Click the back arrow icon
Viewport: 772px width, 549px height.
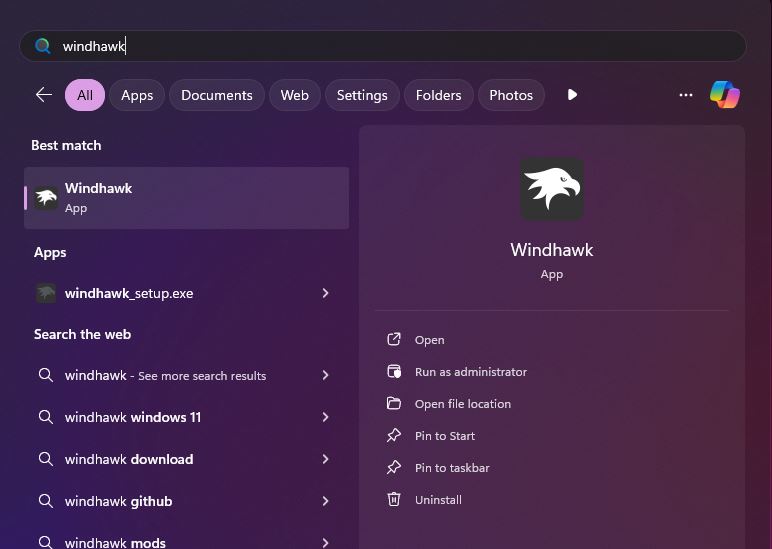[x=43, y=95]
